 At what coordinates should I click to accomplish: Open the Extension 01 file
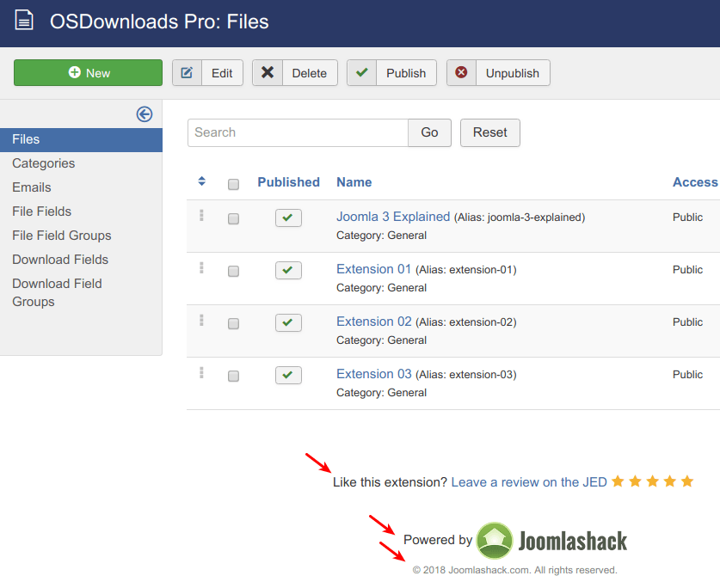pyautogui.click(x=374, y=269)
